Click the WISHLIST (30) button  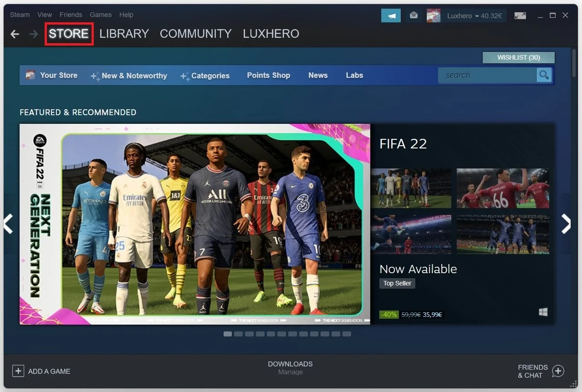(x=519, y=57)
